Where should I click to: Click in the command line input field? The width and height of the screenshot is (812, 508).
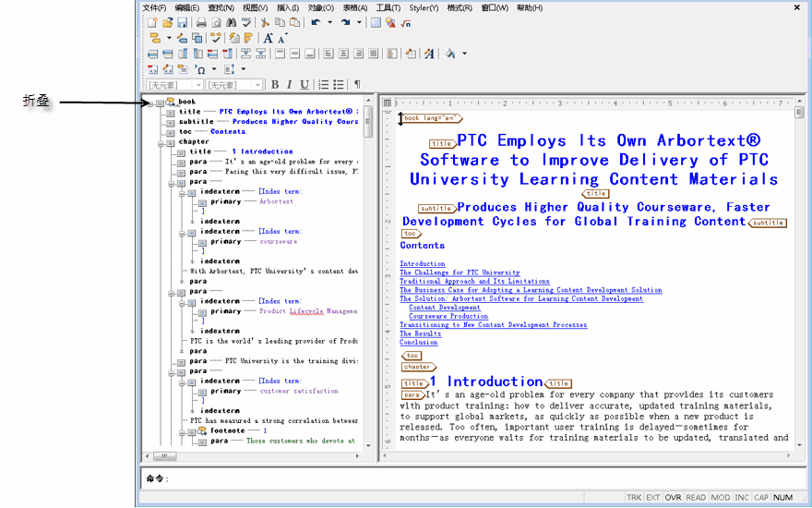[487, 478]
